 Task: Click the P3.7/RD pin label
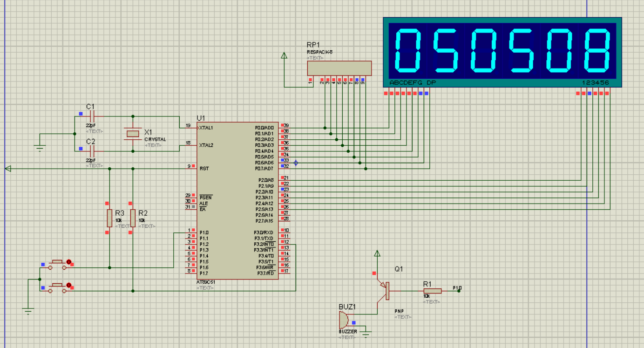click(266, 273)
